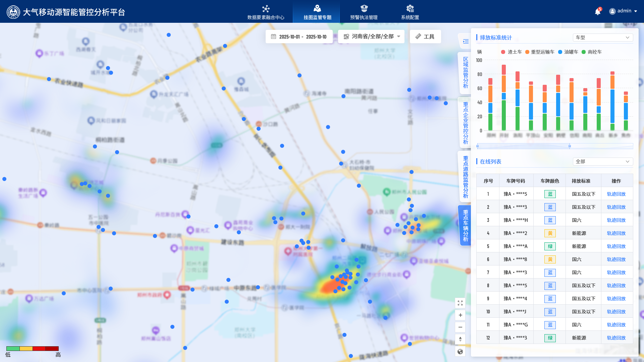Click the date range picker field

coord(299,37)
